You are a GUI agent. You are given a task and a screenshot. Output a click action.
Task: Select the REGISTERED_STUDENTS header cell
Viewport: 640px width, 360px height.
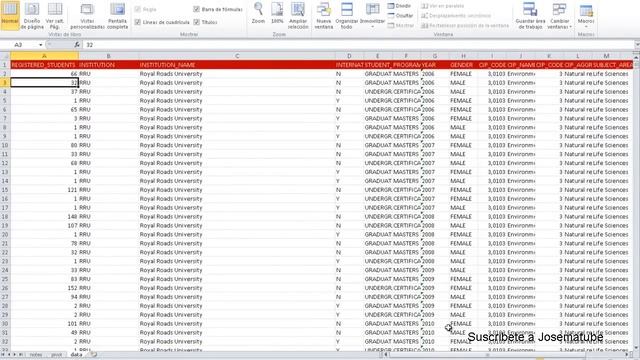44,65
